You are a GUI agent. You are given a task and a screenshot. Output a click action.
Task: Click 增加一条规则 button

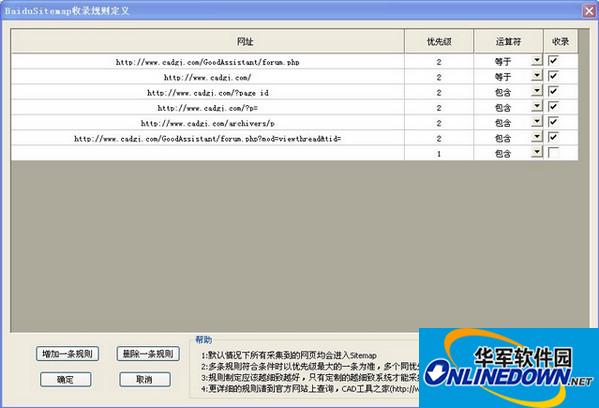(x=68, y=354)
